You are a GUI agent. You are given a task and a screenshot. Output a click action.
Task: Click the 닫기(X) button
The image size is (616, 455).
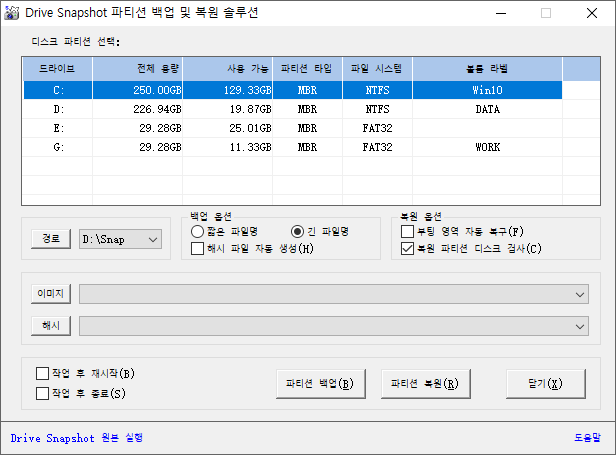(546, 383)
